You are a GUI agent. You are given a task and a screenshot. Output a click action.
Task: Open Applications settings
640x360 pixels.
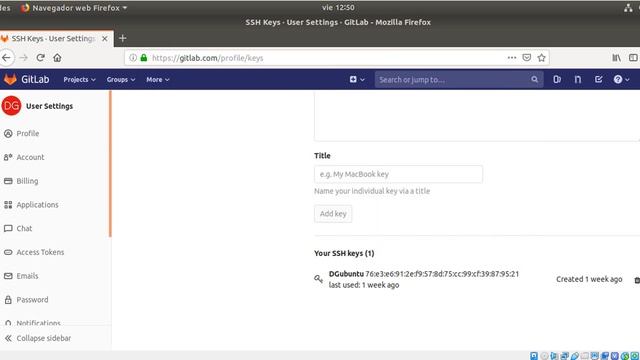pyautogui.click(x=38, y=204)
